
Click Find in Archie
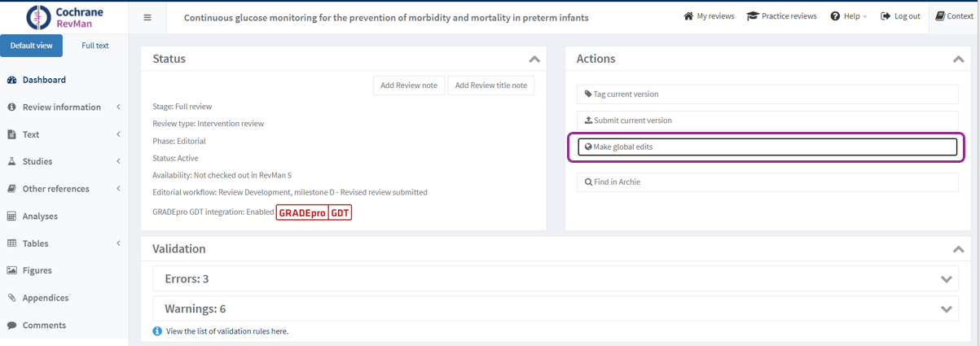click(766, 182)
